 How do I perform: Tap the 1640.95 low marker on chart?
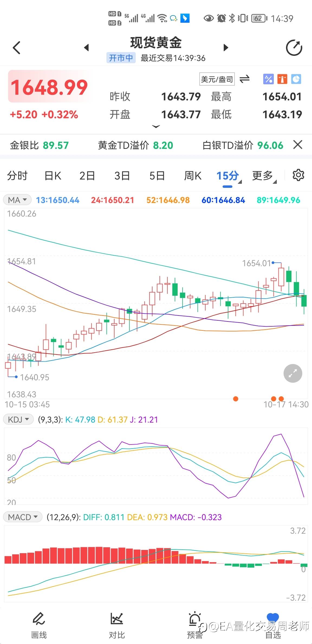[35, 377]
